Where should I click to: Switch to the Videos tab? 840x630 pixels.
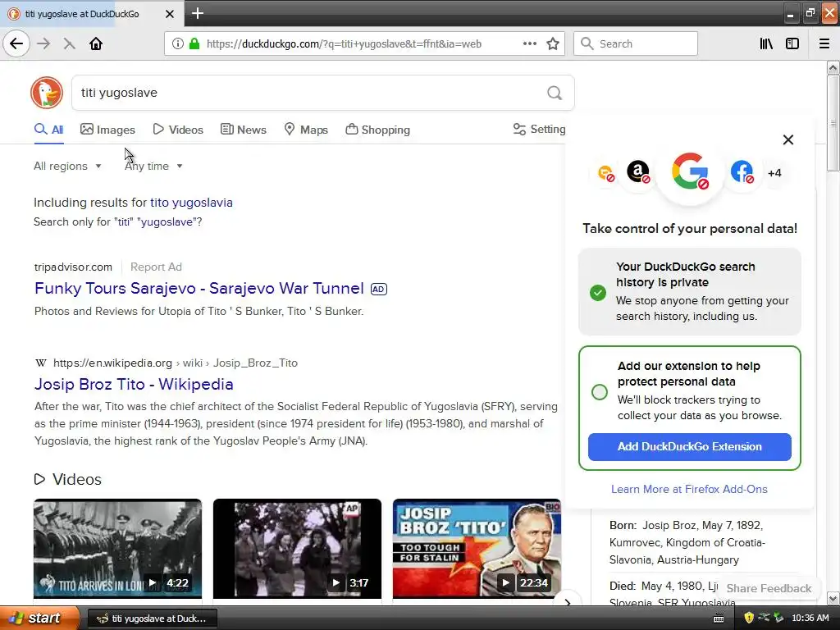tap(178, 130)
